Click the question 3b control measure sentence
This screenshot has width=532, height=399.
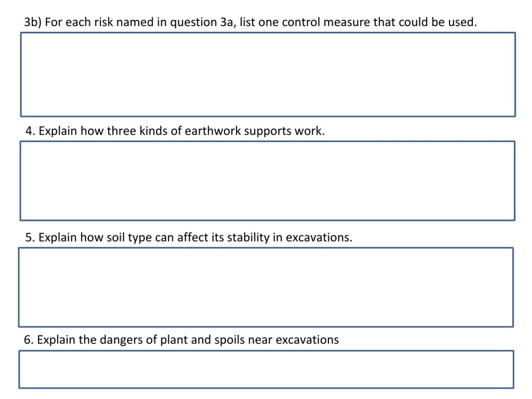(x=250, y=22)
